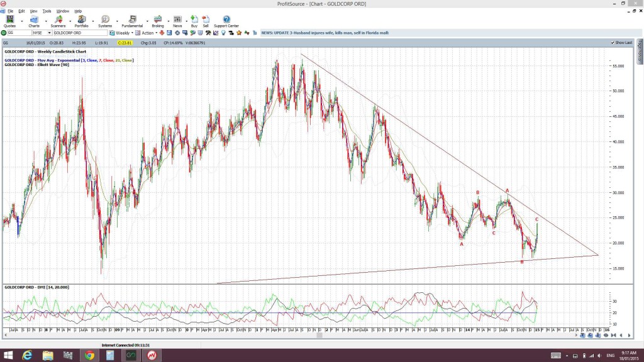644x362 pixels.
Task: Click the small chevron before the blue icons
Action: (x=576, y=336)
